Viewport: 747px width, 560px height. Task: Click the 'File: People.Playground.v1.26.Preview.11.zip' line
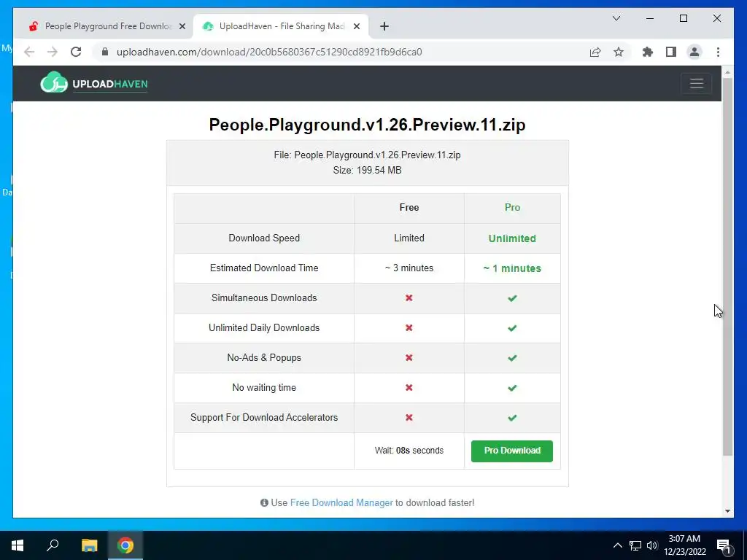(x=367, y=155)
